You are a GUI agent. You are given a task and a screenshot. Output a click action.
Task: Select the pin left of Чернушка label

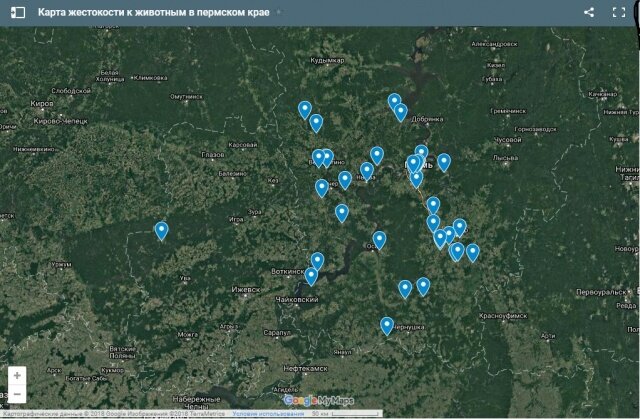387,326
